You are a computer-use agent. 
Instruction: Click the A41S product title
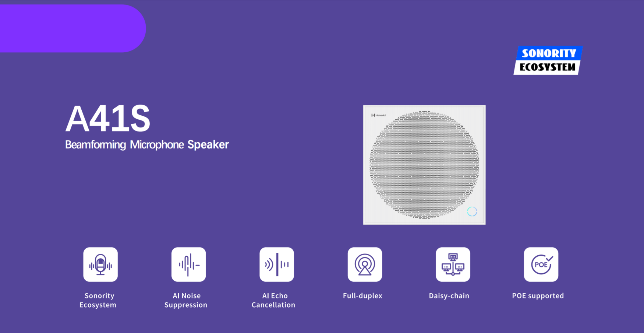point(108,119)
